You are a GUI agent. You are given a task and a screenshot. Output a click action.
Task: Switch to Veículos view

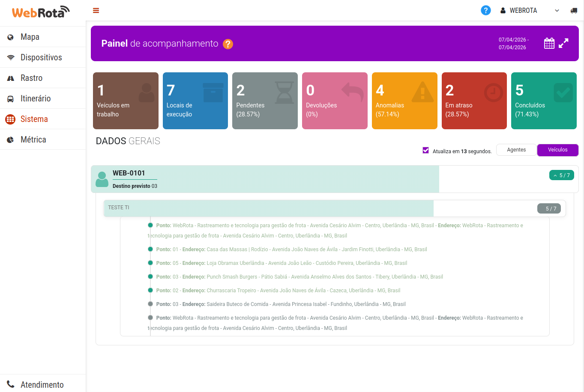click(557, 150)
